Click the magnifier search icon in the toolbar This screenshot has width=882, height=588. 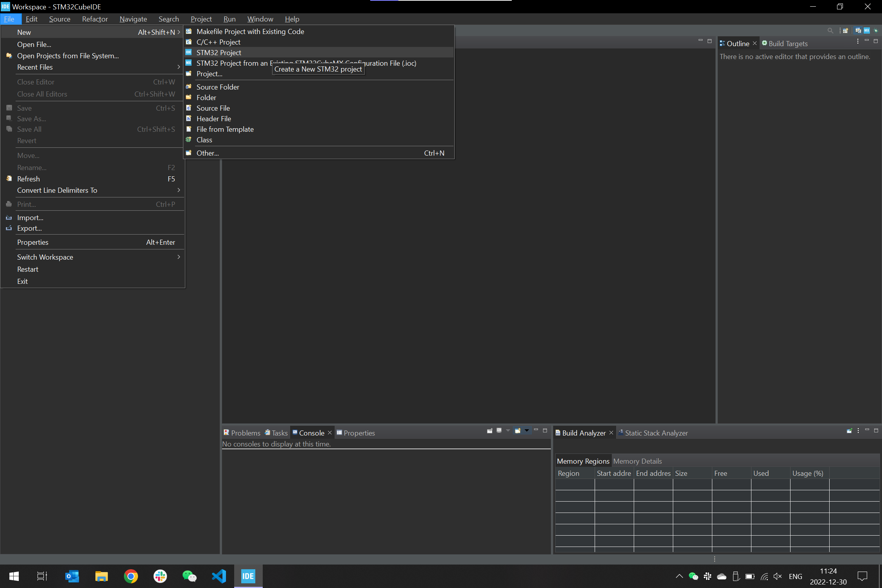click(830, 30)
